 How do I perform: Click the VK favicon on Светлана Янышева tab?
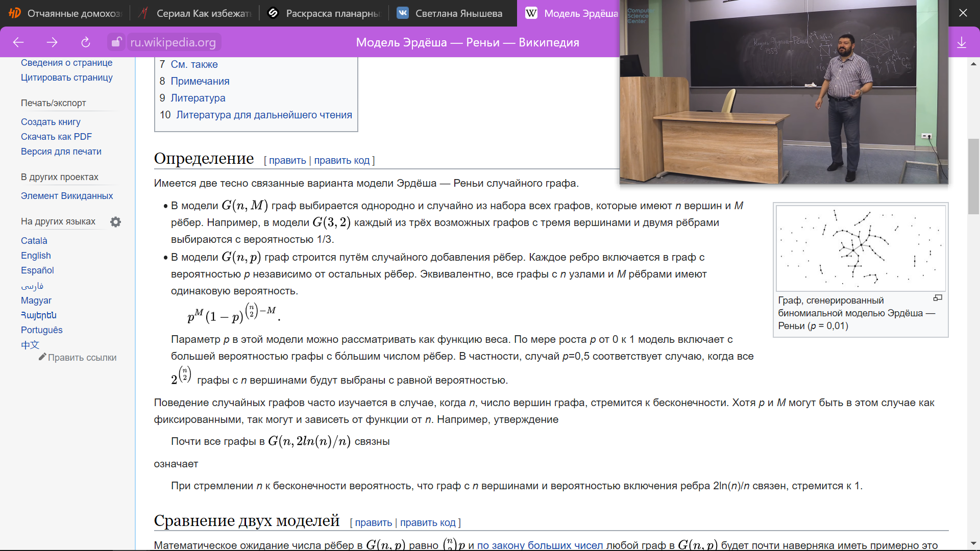(x=403, y=13)
